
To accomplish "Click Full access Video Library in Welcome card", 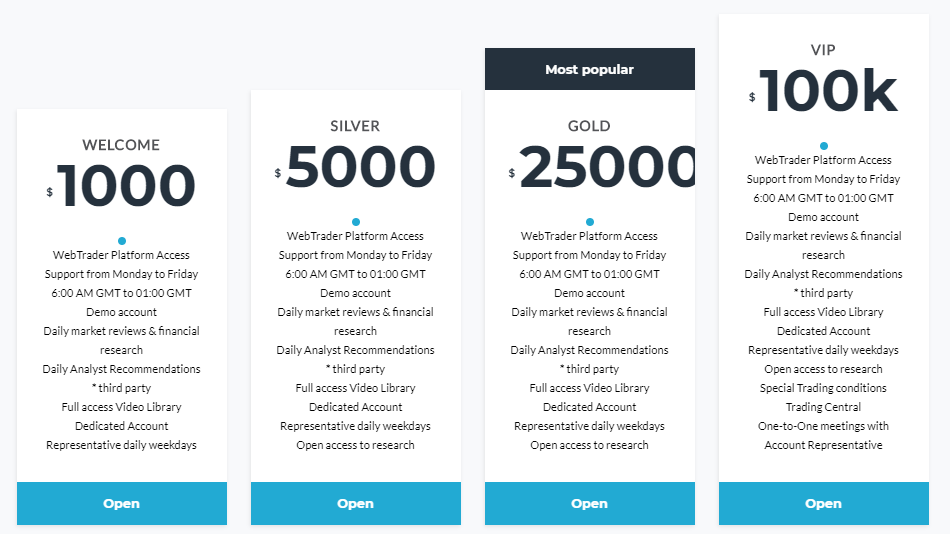I will (122, 407).
